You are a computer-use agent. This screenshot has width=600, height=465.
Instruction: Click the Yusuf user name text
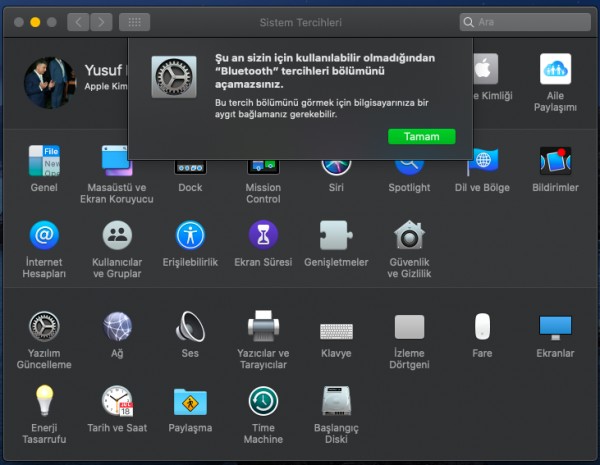[x=103, y=70]
